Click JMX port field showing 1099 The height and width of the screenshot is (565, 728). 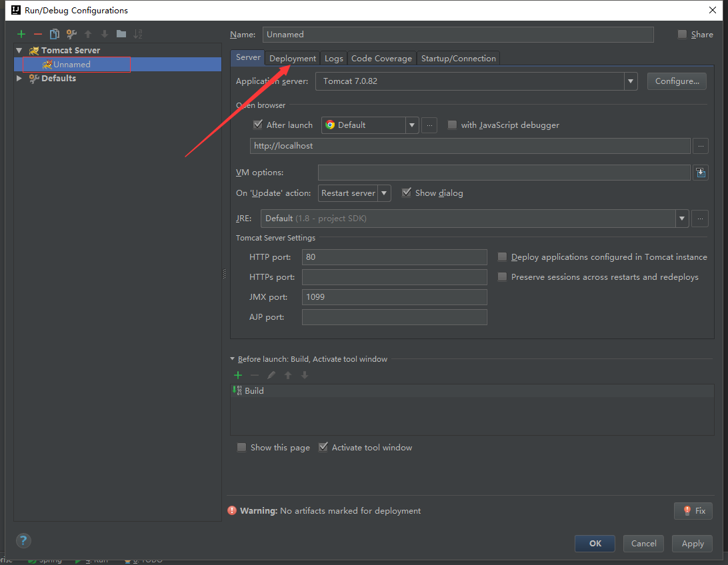pyautogui.click(x=394, y=297)
